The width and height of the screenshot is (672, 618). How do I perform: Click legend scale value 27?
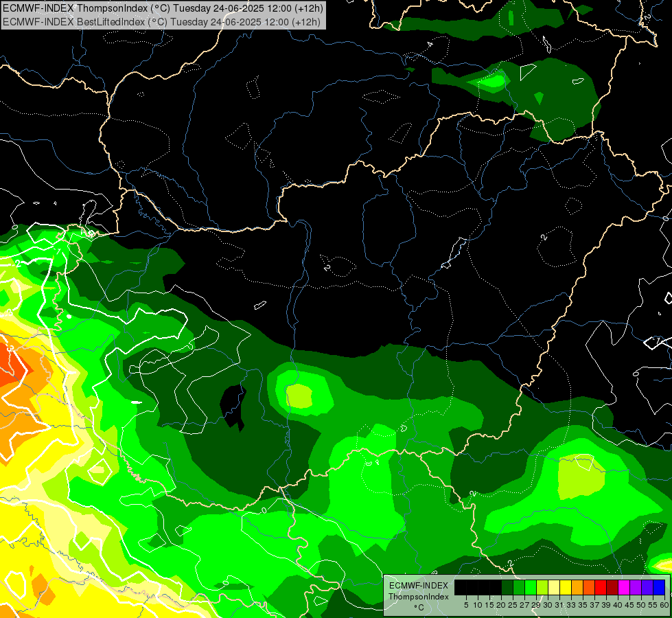[x=524, y=605]
